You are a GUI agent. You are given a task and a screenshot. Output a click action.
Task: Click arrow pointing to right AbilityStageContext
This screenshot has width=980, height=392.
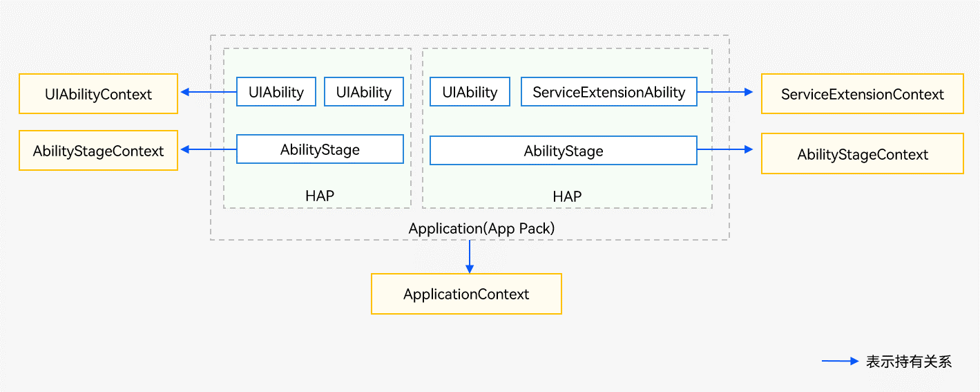point(725,149)
